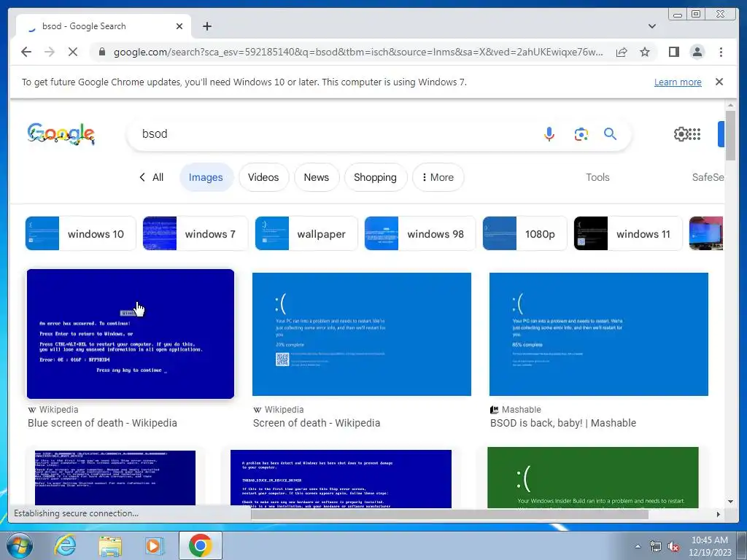This screenshot has height=560, width=747.
Task: Open the Tools options
Action: (x=597, y=177)
